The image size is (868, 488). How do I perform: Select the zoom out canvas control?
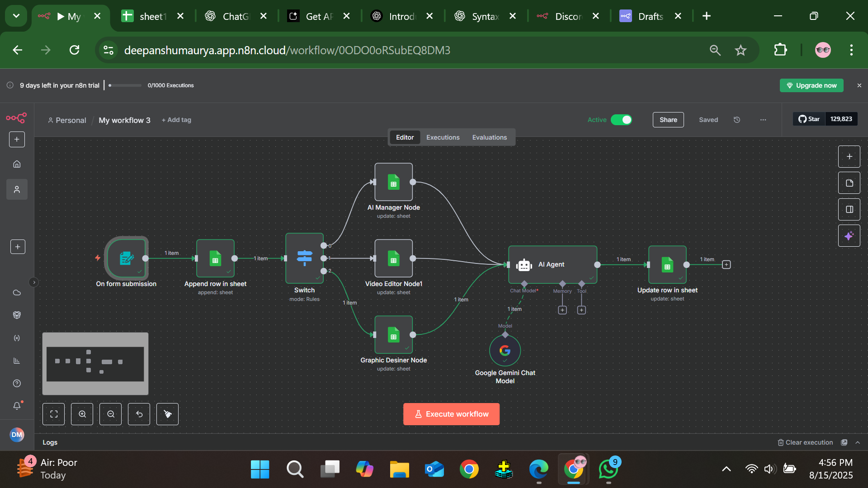110,414
